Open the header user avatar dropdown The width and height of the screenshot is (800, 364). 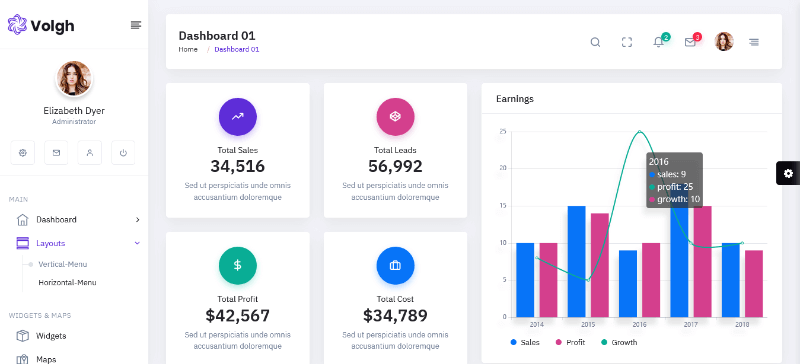pos(723,42)
